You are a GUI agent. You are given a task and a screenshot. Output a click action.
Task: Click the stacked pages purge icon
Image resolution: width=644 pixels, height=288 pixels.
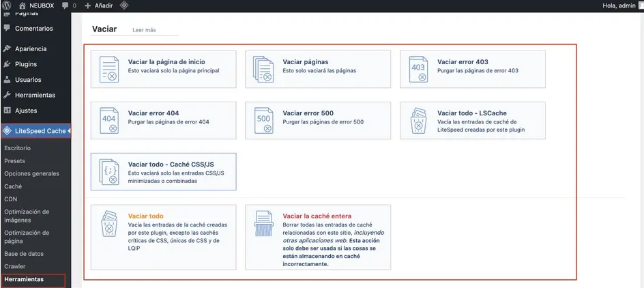264,69
